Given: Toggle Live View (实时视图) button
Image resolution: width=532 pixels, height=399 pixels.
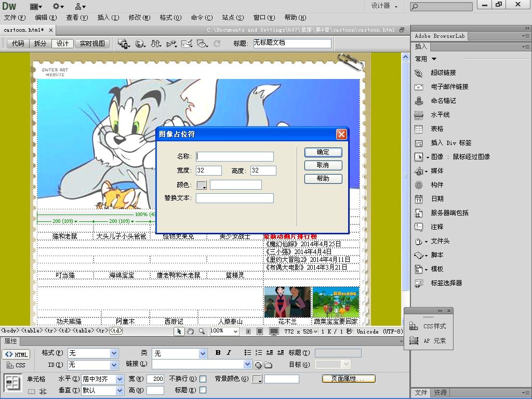Looking at the screenshot, I should click(92, 44).
